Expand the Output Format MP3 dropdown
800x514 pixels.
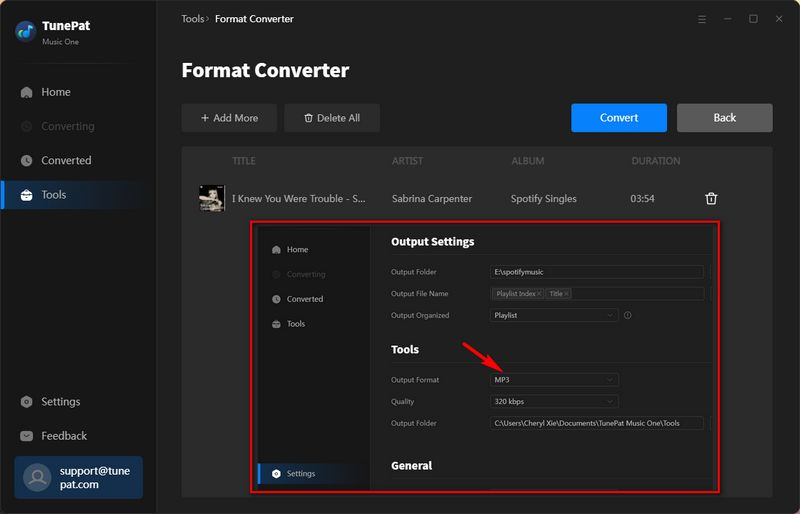coord(554,380)
